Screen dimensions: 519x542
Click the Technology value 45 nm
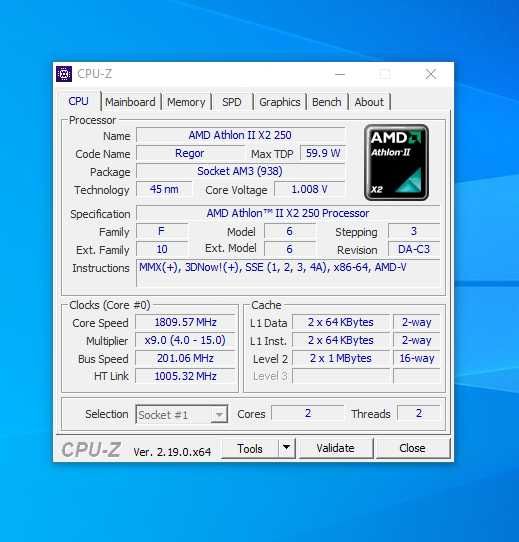tap(164, 189)
